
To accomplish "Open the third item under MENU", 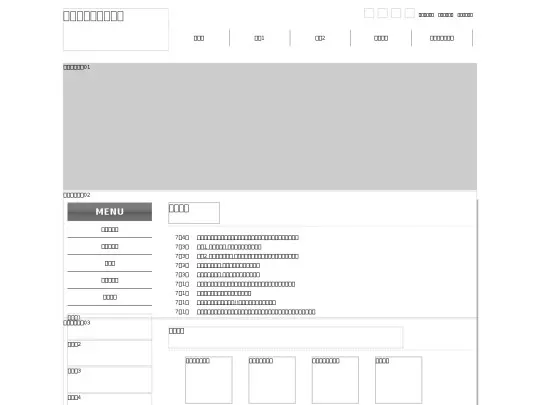I will pyautogui.click(x=110, y=263).
